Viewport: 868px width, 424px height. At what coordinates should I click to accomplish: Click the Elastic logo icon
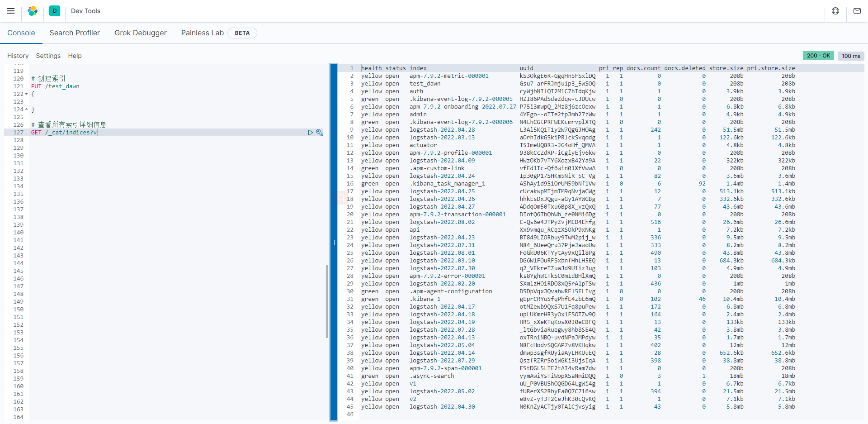(x=33, y=11)
